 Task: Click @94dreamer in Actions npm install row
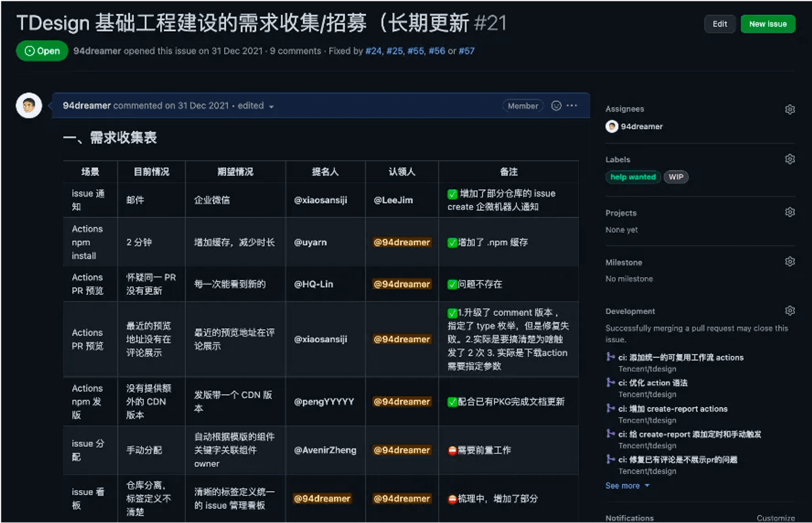point(402,242)
